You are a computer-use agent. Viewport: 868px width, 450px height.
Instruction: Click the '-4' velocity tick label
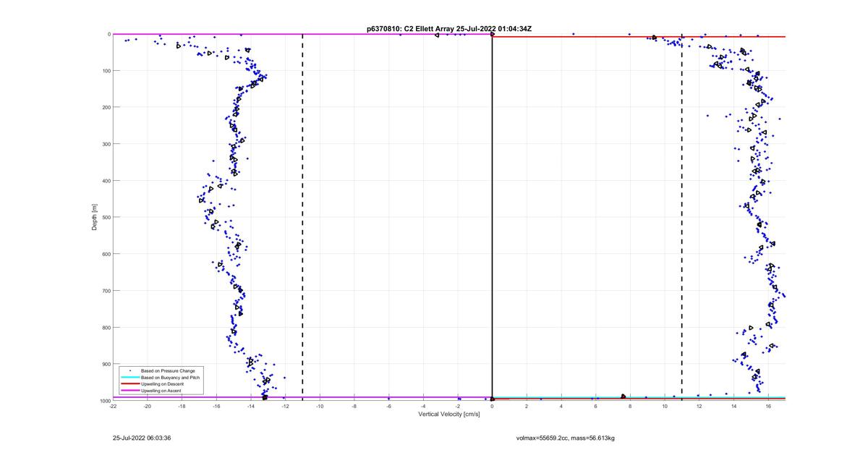423,407
